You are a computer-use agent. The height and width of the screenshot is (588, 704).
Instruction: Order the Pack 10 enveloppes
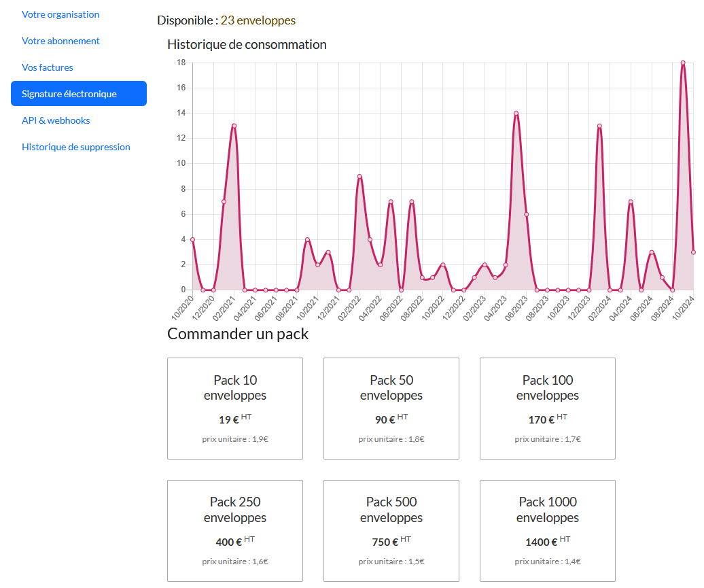235,409
